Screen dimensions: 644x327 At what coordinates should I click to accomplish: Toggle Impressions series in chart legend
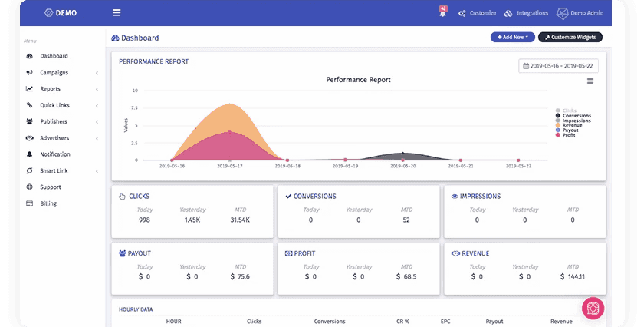click(x=573, y=121)
